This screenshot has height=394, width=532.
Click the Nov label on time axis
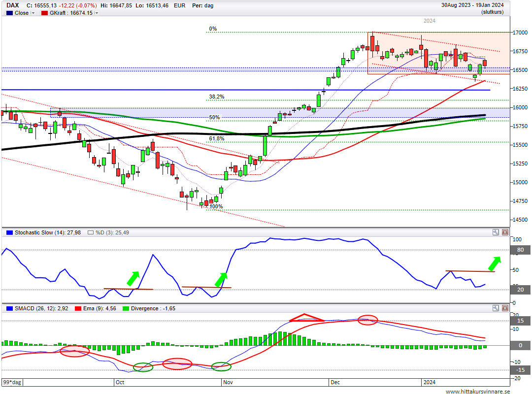(x=228, y=382)
